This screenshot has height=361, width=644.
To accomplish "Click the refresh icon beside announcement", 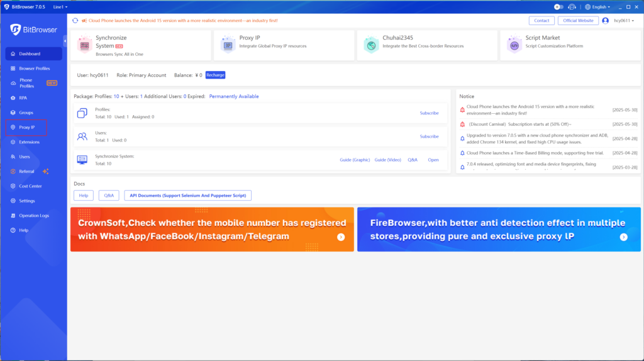I will pyautogui.click(x=75, y=21).
